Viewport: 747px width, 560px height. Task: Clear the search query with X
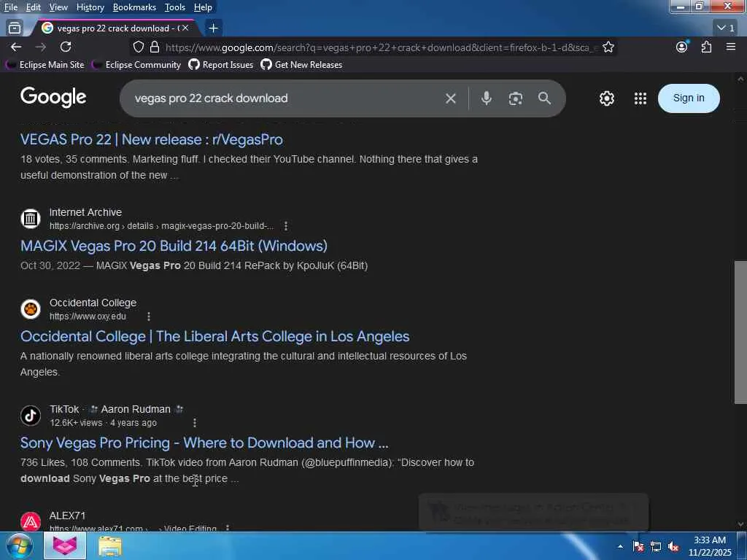[x=450, y=98]
